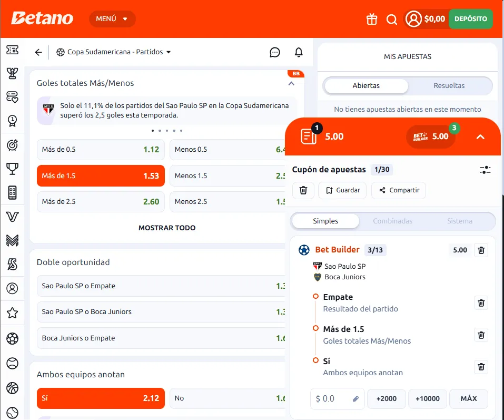The height and width of the screenshot is (420, 504).
Task: Select the Simples tab
Action: click(x=325, y=221)
